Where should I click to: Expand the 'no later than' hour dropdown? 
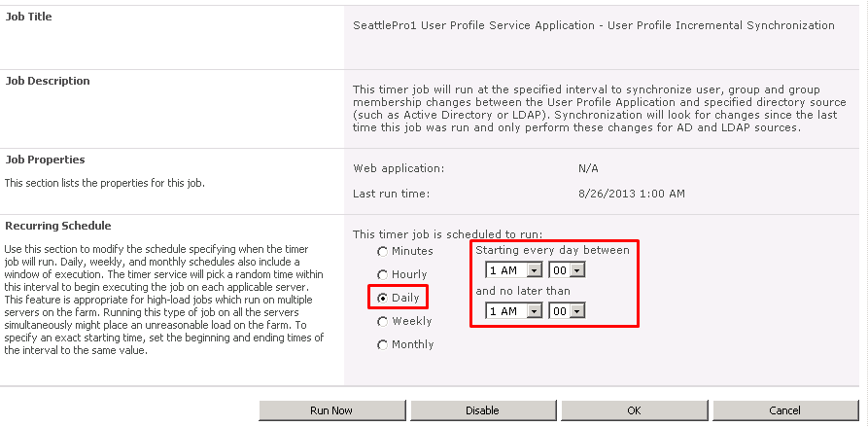coord(514,311)
